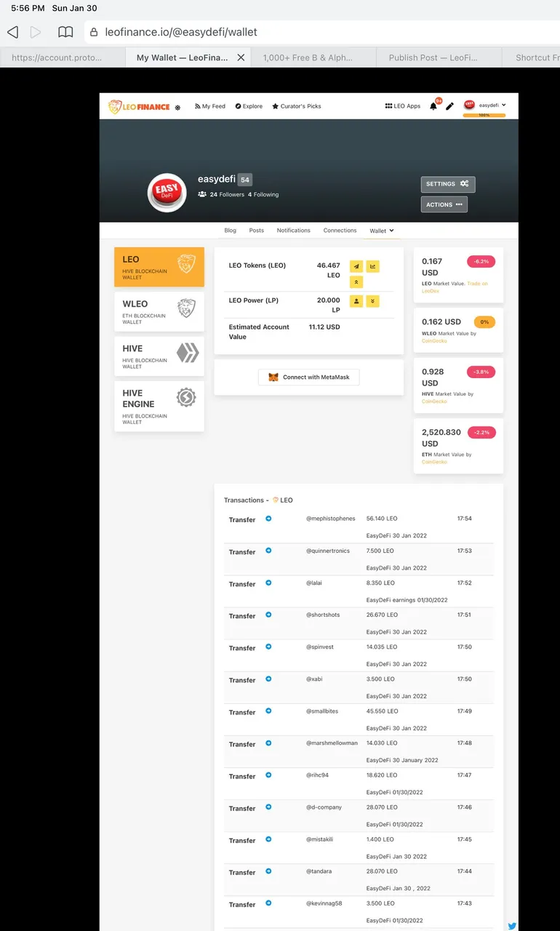Expand the easydefi account dropdown
This screenshot has height=931, width=560.
485,105
